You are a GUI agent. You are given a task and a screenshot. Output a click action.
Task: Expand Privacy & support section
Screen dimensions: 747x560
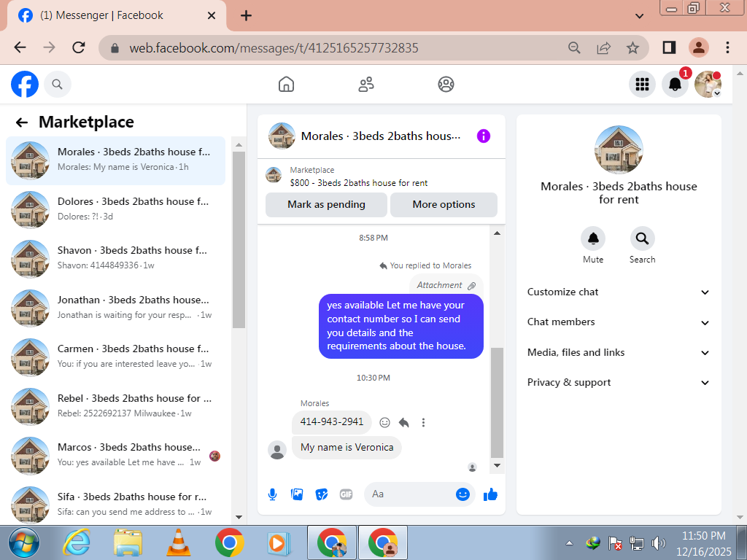coord(619,383)
